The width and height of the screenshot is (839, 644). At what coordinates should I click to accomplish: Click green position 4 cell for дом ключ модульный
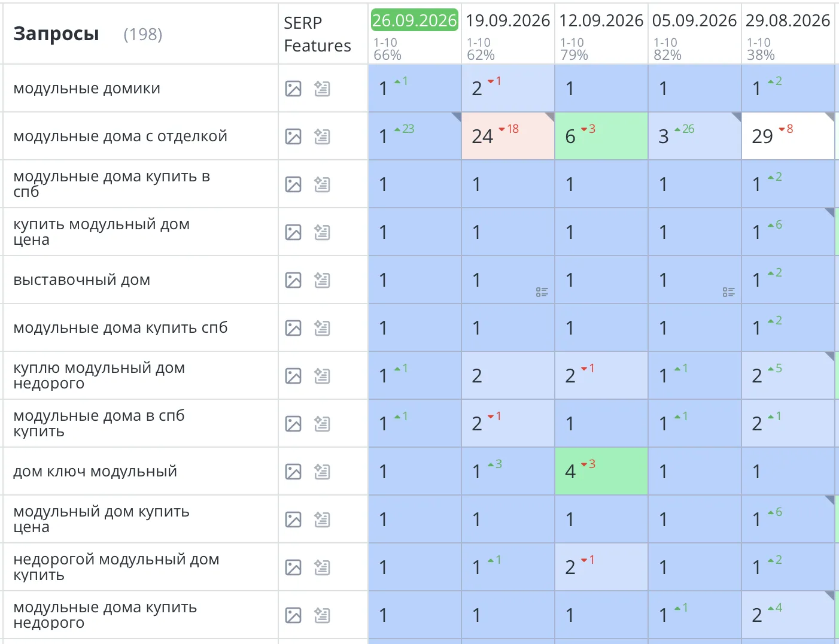pos(601,472)
